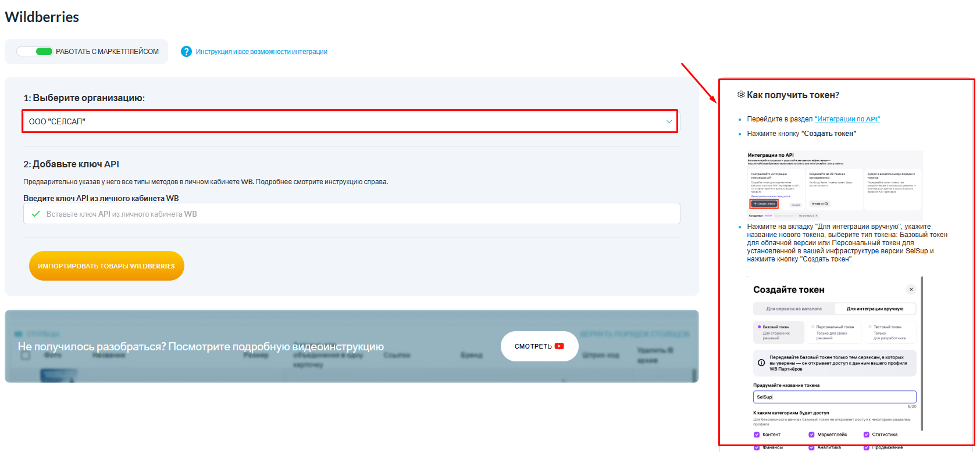Image resolution: width=980 pixels, height=452 pixels.
Task: Close the 'Создайте токен' dialog with X
Action: 911,289
